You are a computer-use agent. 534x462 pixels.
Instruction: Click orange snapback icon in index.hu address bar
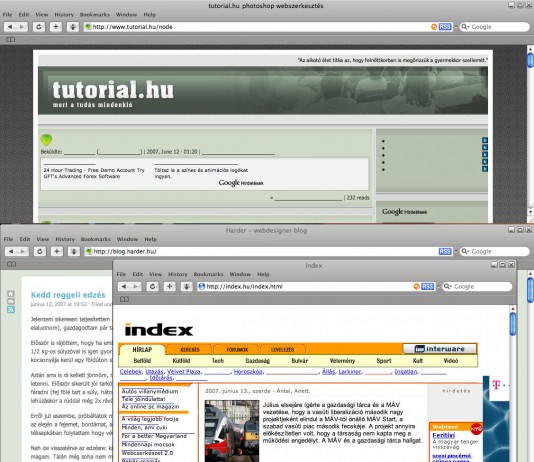pyautogui.click(x=417, y=286)
